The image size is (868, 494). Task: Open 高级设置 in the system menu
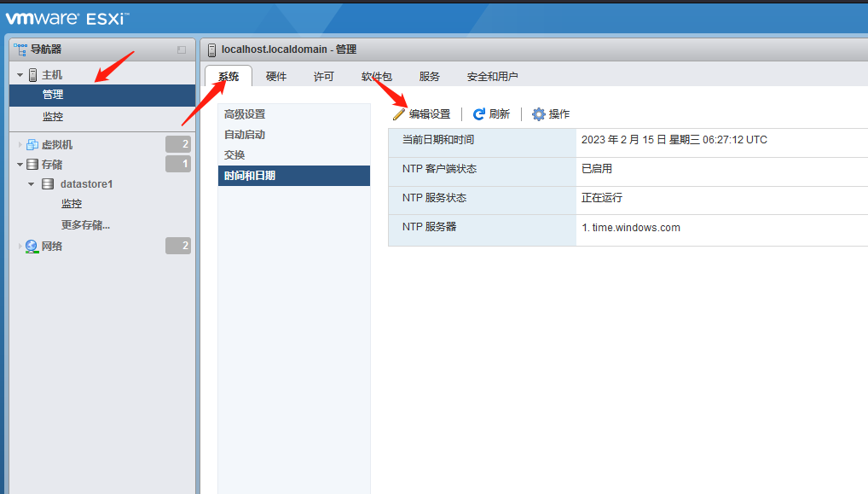[294, 114]
